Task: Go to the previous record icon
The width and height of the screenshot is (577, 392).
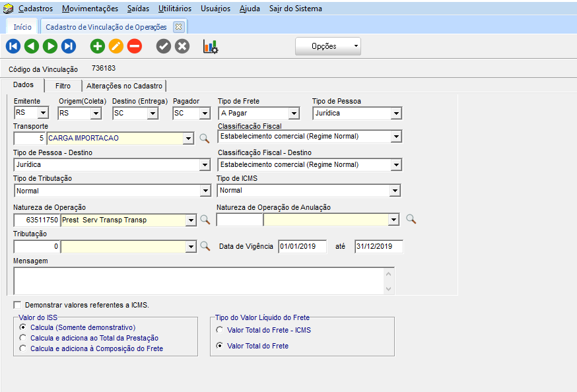Action: coord(31,46)
